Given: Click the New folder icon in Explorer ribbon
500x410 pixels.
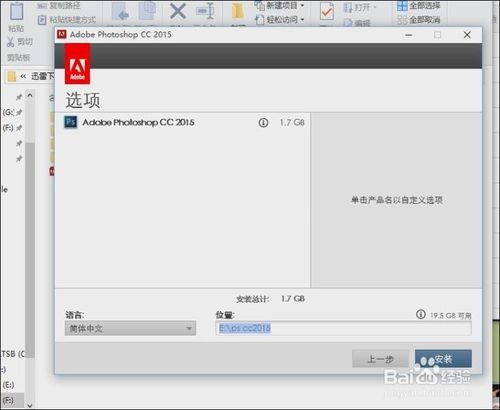Looking at the screenshot, I should [x=238, y=11].
